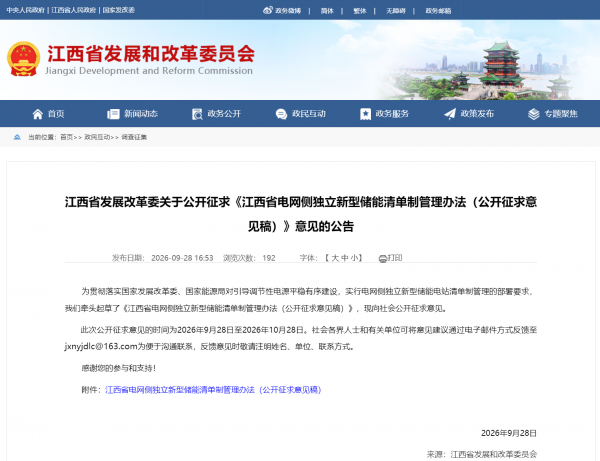This screenshot has height=461, width=600.
Task: Open 专题聚焦 navigation menu item
Action: click(561, 114)
